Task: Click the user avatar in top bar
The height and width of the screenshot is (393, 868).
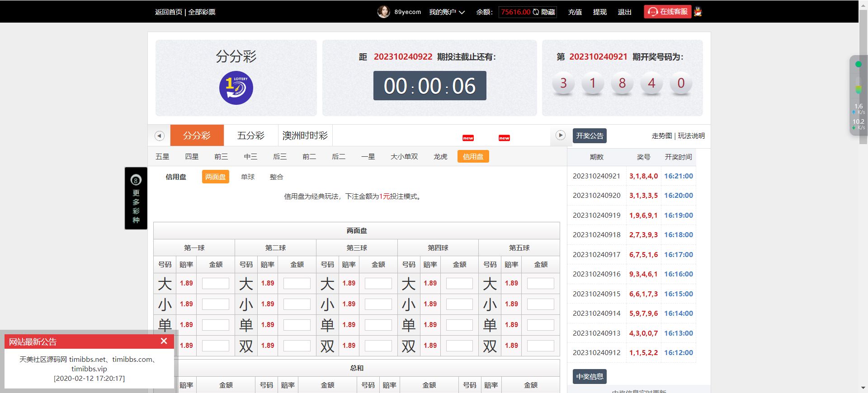Action: pyautogui.click(x=383, y=12)
